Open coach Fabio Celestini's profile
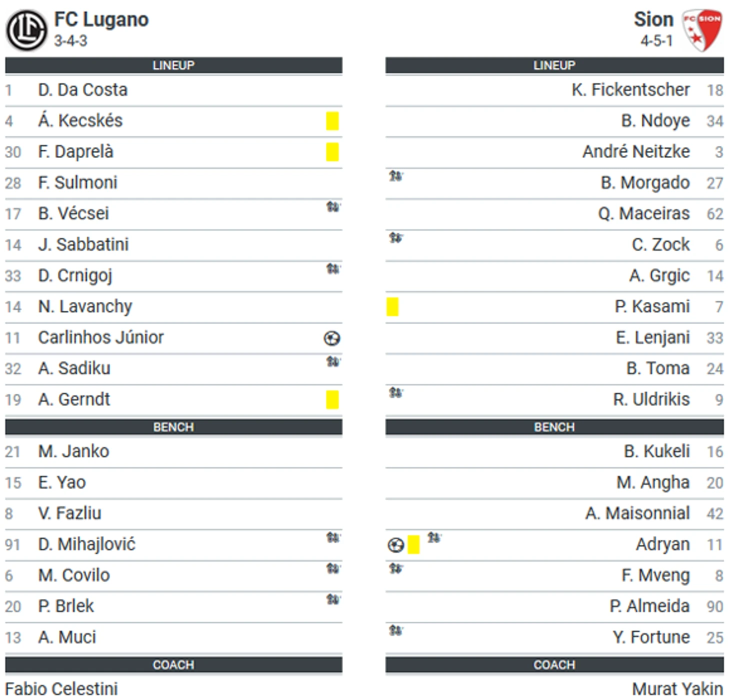730x700 pixels. [61, 689]
